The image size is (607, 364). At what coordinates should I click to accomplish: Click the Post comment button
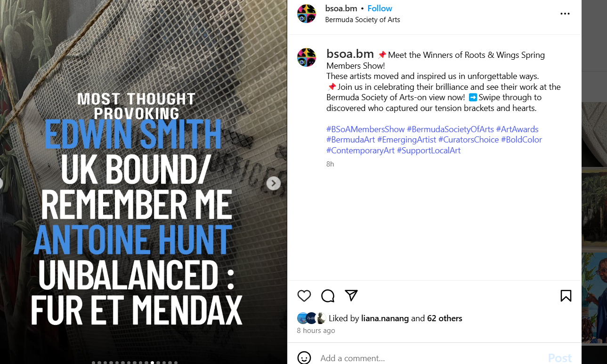(560, 358)
